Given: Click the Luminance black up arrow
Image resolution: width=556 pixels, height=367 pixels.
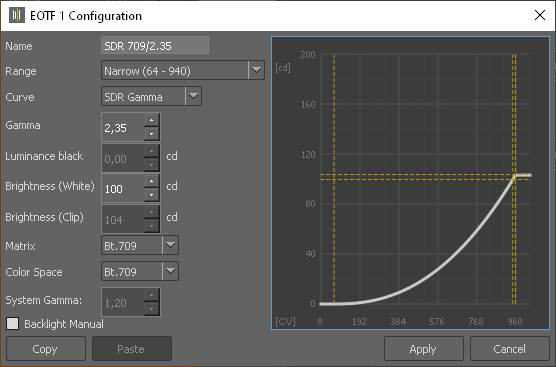Looking at the screenshot, I should tap(152, 151).
